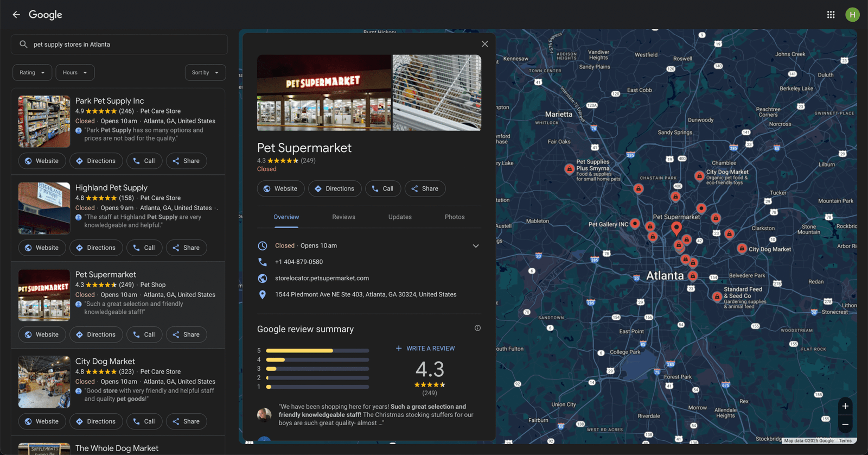Click the 4-star rating bar

317,359
